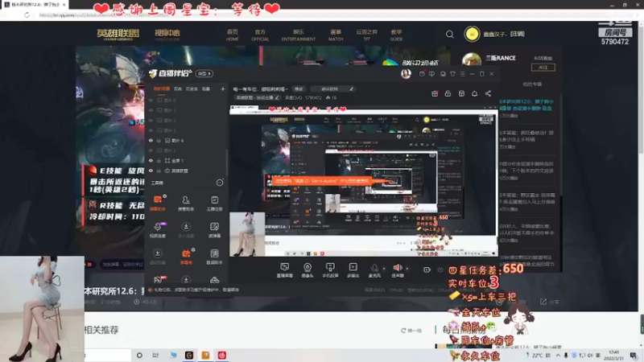Click the stream title edit field with pencil
644x362 pixels.
[332, 89]
